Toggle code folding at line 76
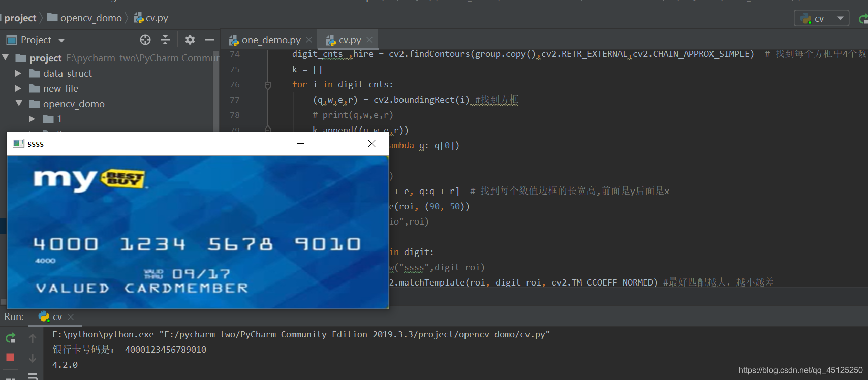The height and width of the screenshot is (380, 868). pos(268,85)
